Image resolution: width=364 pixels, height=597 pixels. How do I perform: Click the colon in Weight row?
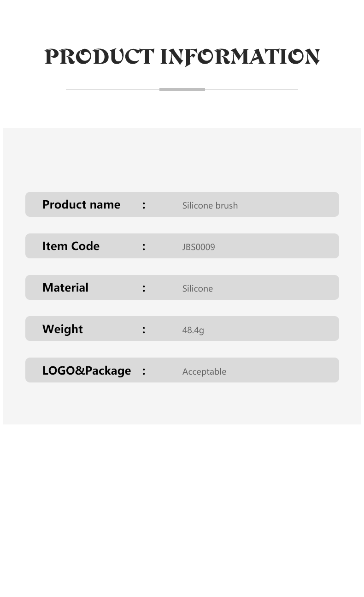(144, 330)
